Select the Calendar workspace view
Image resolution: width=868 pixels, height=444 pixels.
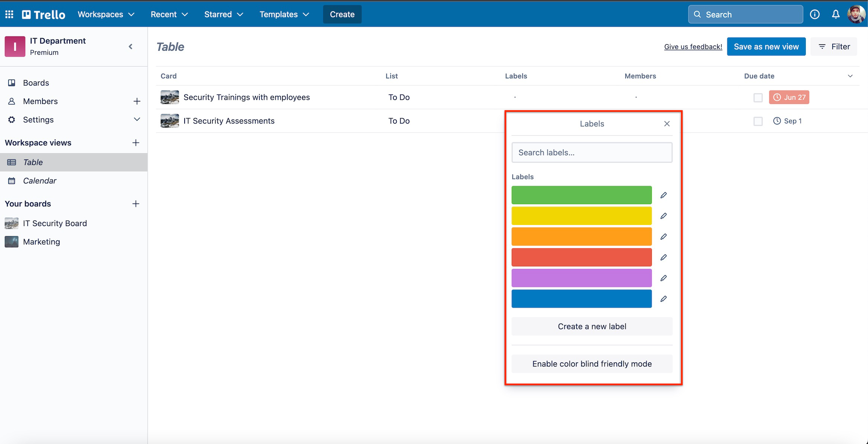tap(74, 181)
